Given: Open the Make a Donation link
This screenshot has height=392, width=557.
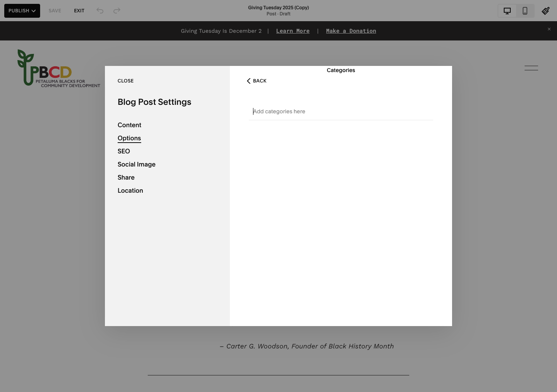Looking at the screenshot, I should 351,31.
